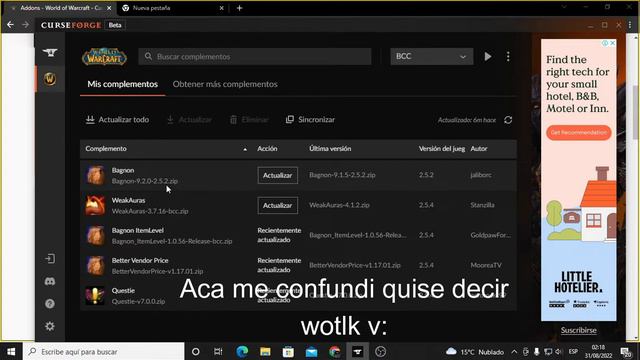Open Discord link icon in sidebar
The height and width of the screenshot is (360, 640).
pos(50,281)
